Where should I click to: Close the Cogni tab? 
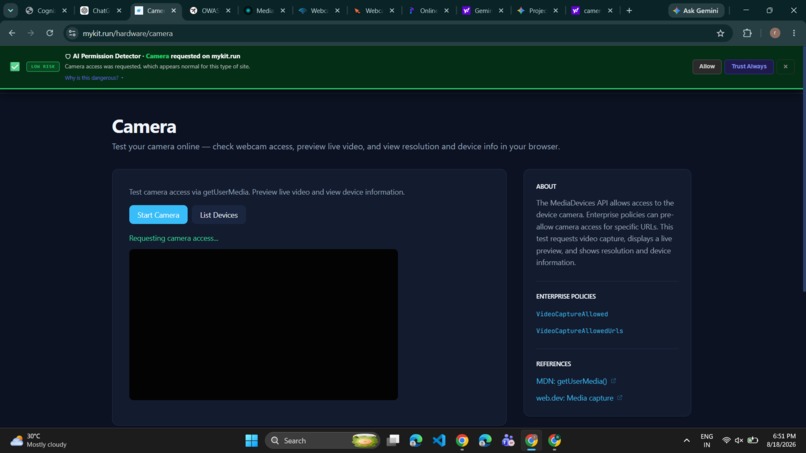[64, 10]
